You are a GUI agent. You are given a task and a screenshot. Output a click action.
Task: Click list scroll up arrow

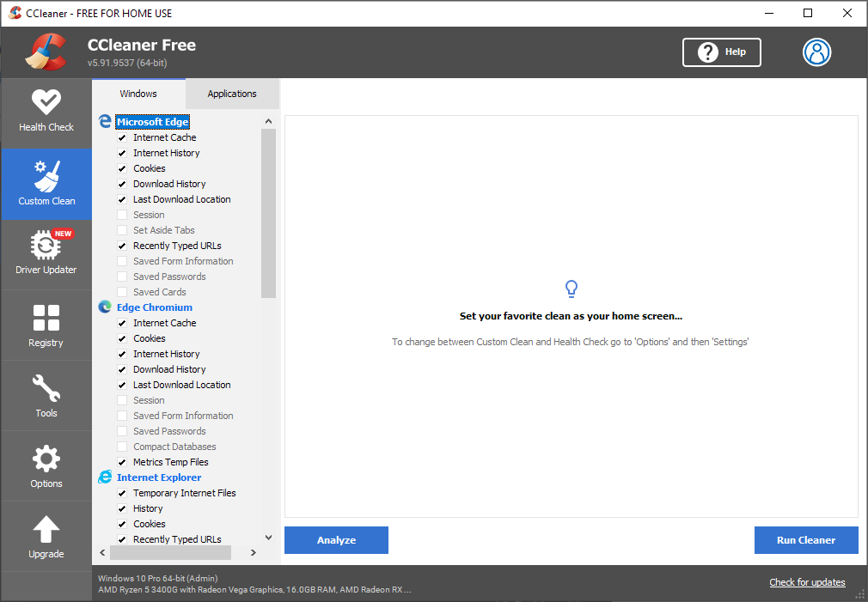[268, 121]
